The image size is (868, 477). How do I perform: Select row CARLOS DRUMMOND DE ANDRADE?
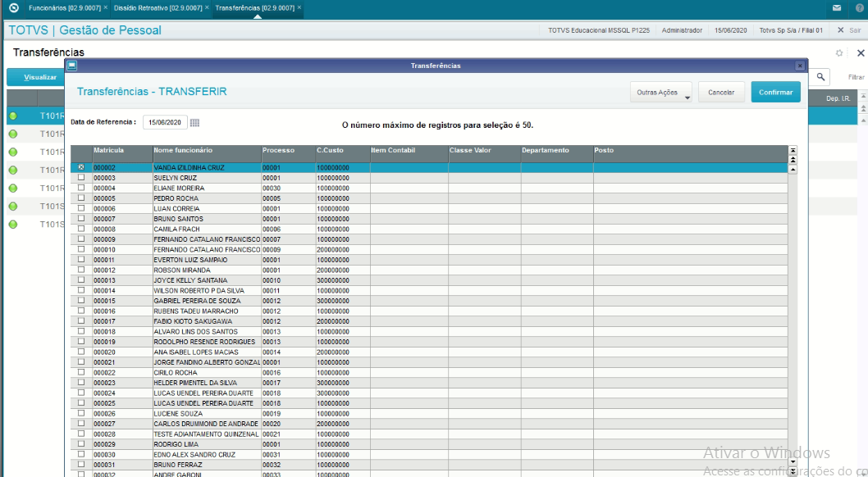coord(429,424)
